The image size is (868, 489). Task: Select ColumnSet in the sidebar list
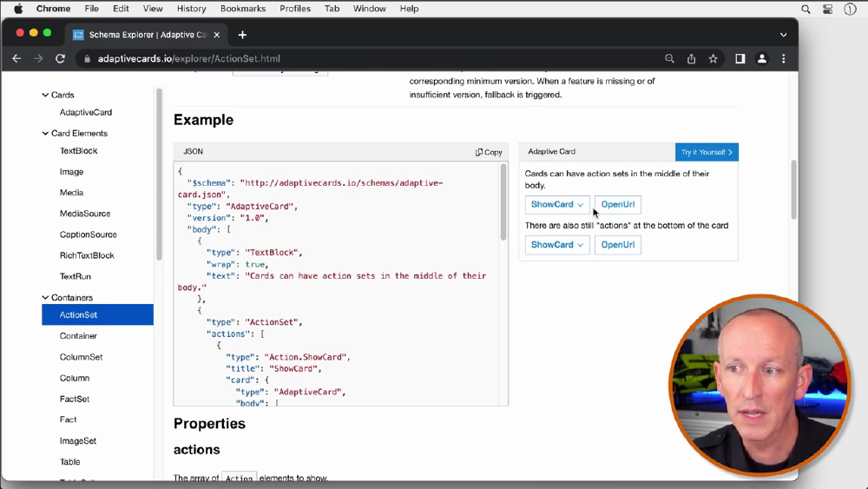tap(81, 357)
